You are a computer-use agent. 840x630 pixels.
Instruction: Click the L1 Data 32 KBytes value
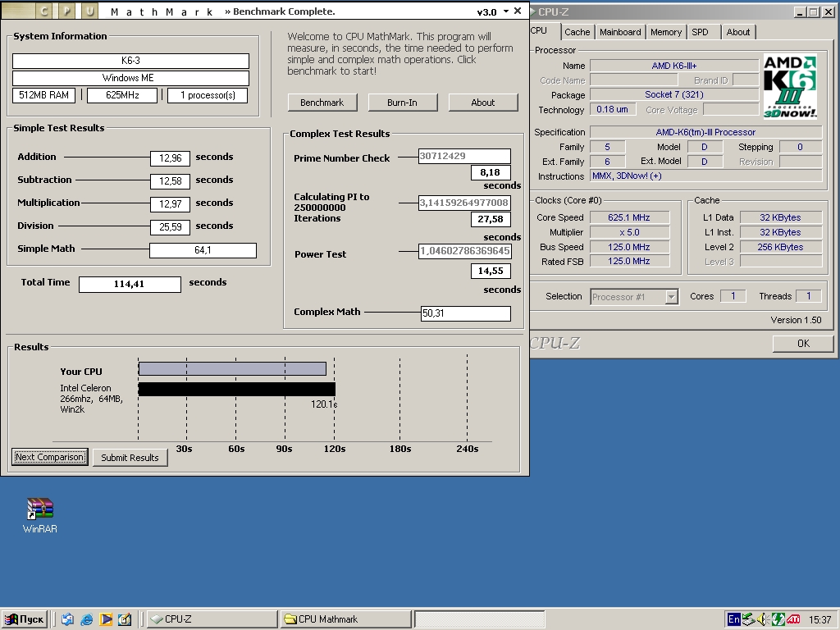[x=781, y=217]
